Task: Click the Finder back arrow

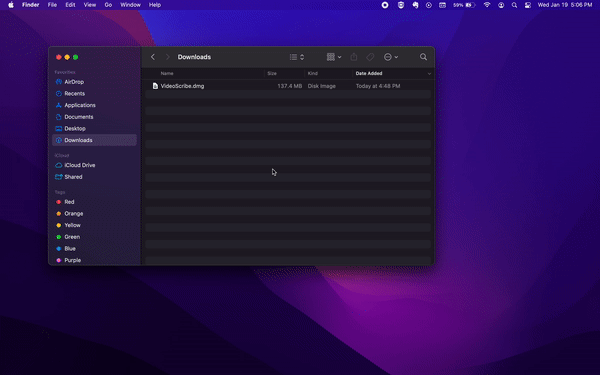Action: [x=153, y=57]
